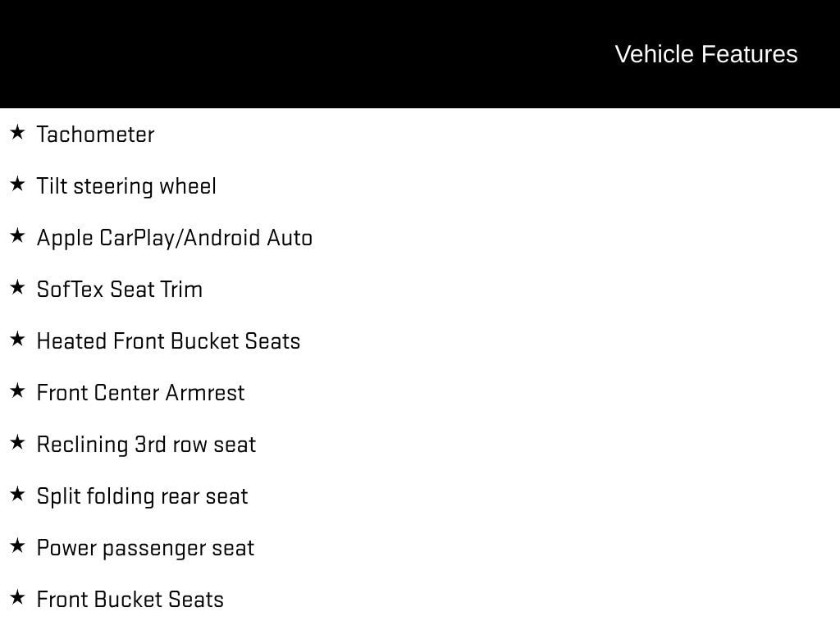Viewport: 840px width, 630px height.
Task: Select the Power passenger seat text
Action: (145, 548)
